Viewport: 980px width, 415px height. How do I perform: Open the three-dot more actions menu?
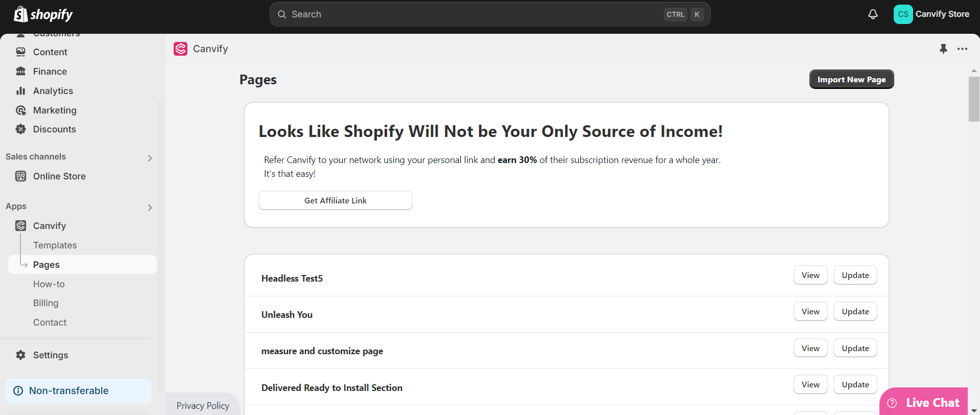point(963,49)
